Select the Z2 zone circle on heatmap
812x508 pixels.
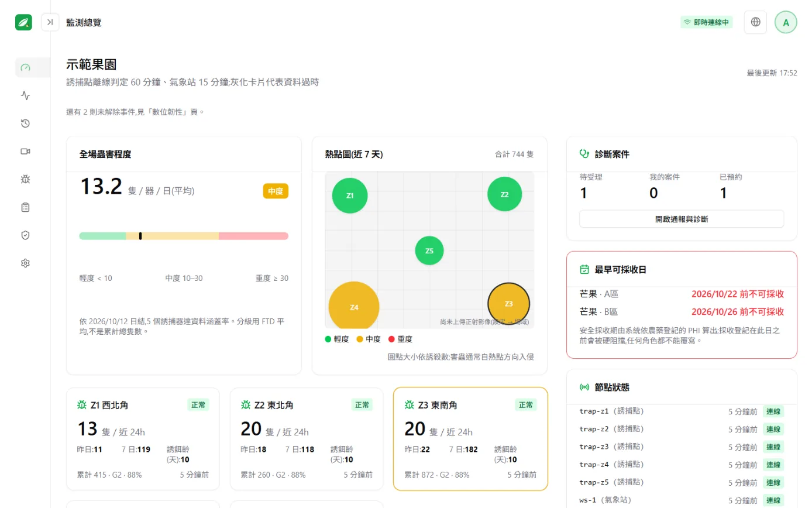[x=504, y=194]
